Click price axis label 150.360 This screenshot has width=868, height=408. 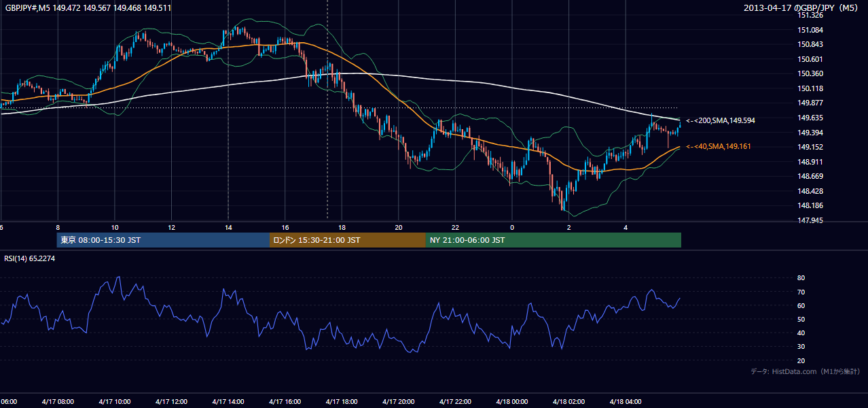pos(810,73)
